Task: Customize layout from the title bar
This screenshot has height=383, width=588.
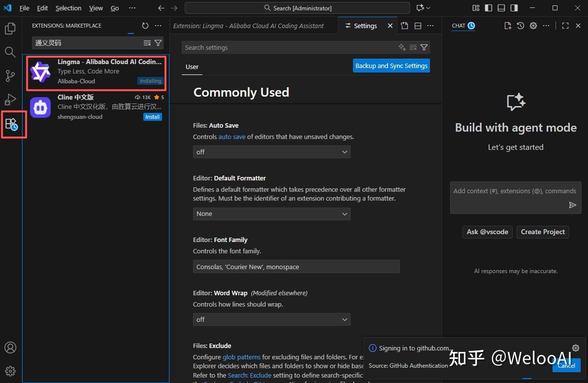Action: [476, 8]
